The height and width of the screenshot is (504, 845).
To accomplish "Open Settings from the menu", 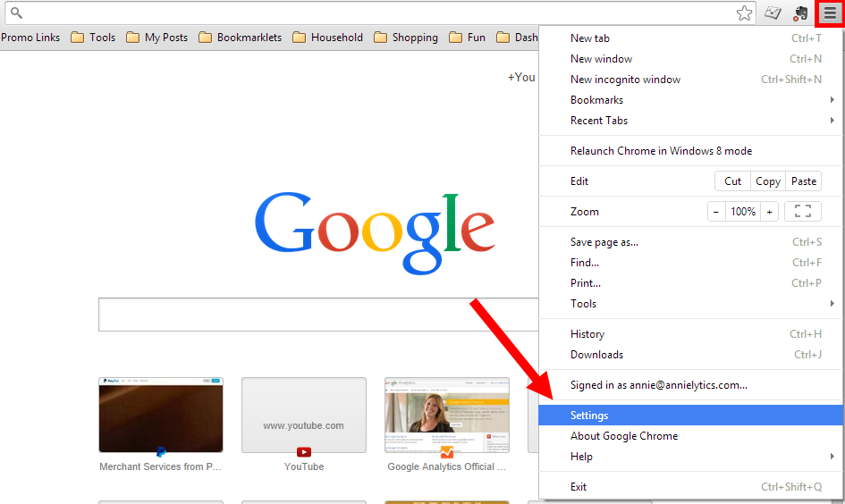I will coord(691,416).
